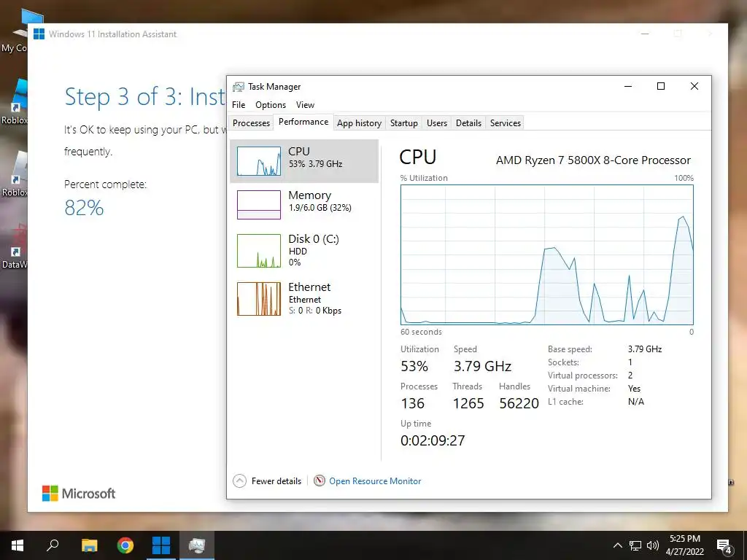
Task: Open the notification center icon
Action: point(724,547)
